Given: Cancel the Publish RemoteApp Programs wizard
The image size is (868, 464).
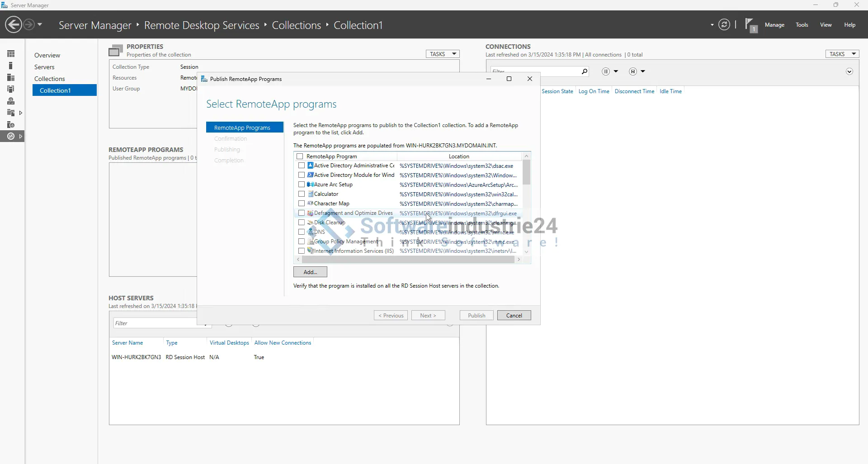Looking at the screenshot, I should (x=514, y=315).
